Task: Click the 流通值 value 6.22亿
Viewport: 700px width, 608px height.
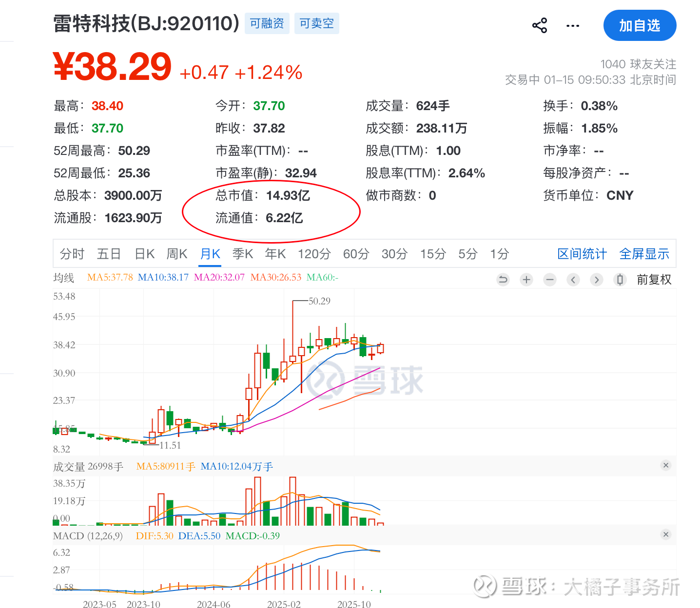Action: (x=285, y=218)
